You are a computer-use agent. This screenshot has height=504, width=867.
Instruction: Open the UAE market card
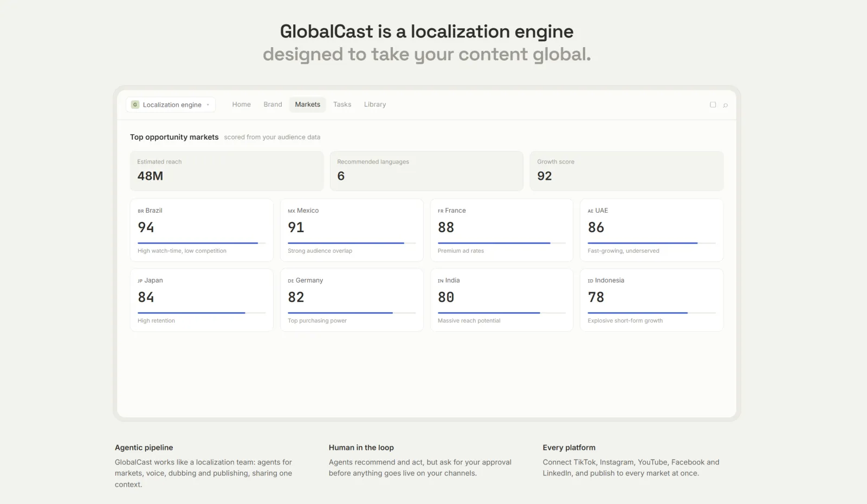(x=651, y=230)
